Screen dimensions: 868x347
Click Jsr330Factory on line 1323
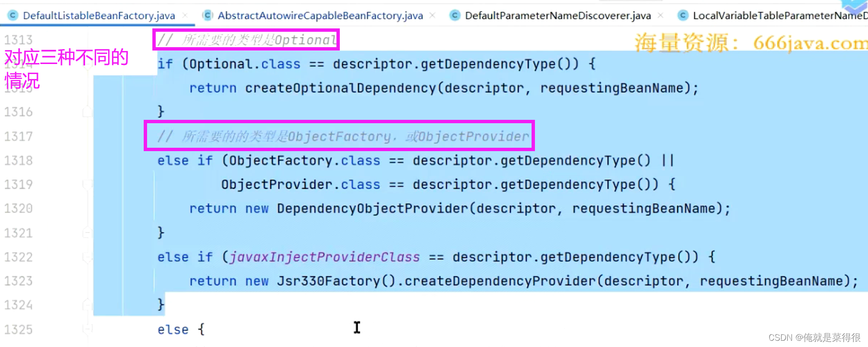click(x=328, y=281)
